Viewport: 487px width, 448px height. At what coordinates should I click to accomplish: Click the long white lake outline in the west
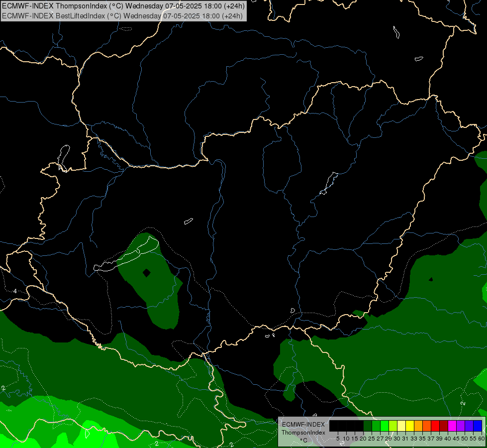coord(126,254)
